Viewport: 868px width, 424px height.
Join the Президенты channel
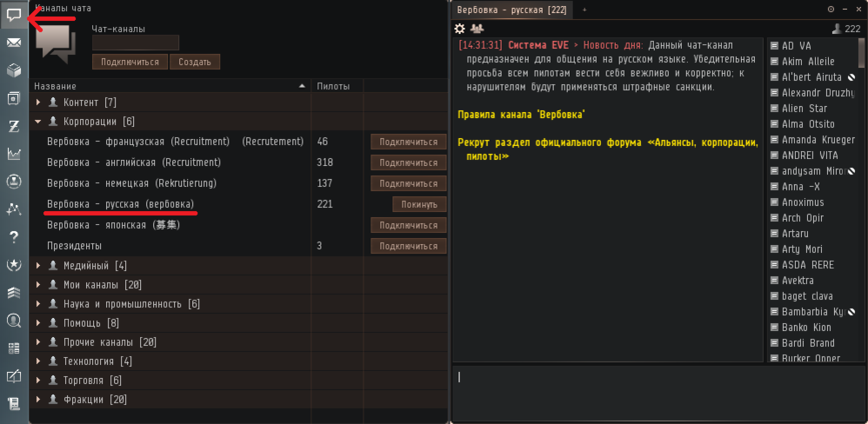(409, 246)
